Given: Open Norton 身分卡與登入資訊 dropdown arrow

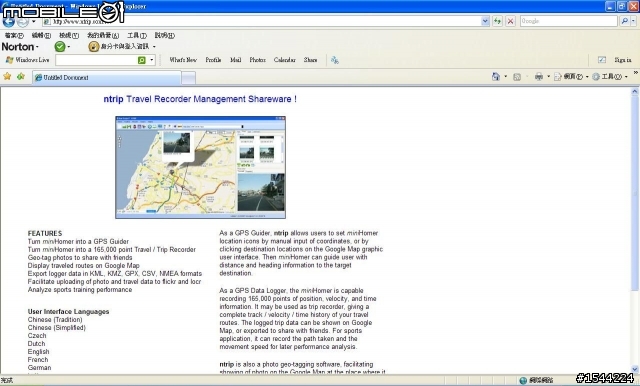Looking at the screenshot, I should coord(154,47).
